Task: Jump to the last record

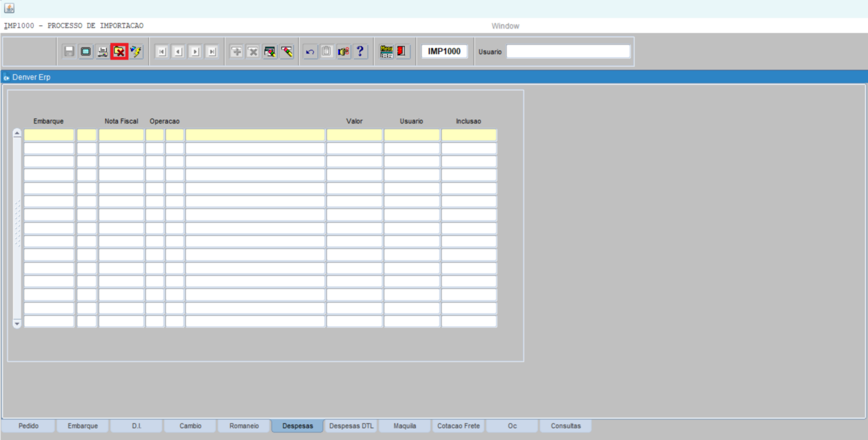Action: click(x=212, y=52)
